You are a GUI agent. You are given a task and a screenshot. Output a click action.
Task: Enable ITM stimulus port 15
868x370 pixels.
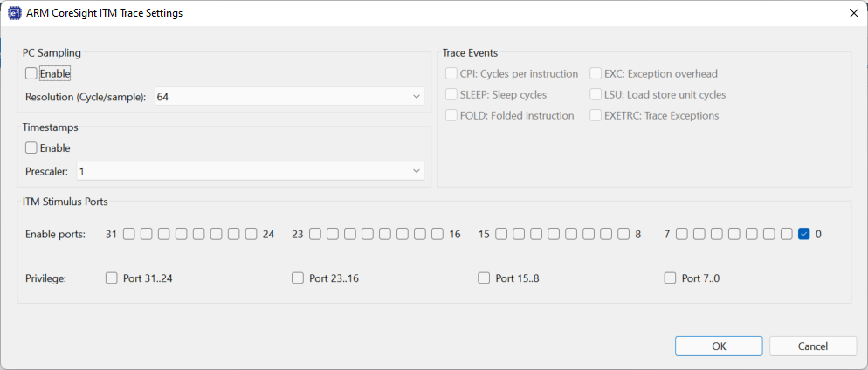[x=500, y=234]
